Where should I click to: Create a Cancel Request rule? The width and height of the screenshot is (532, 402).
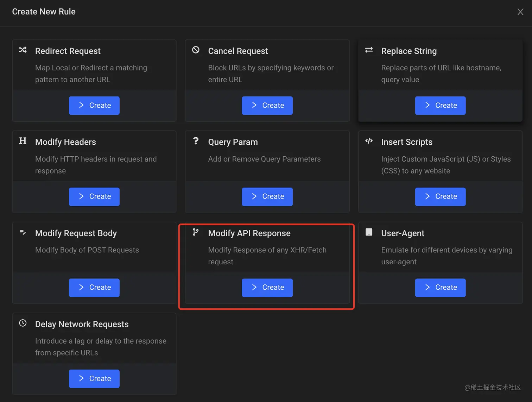point(267,105)
